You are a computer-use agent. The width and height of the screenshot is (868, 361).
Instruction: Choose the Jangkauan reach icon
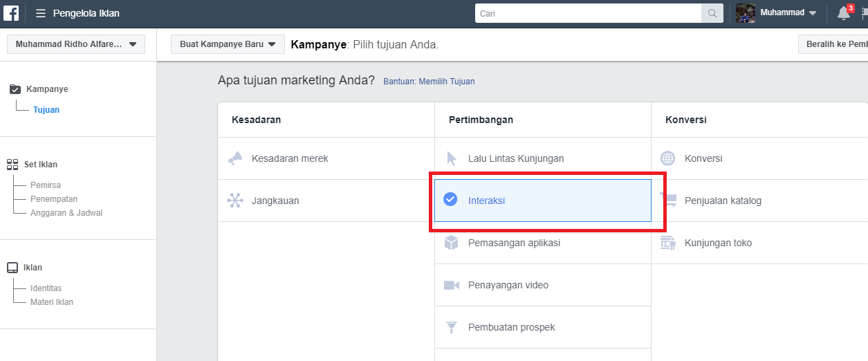235,201
